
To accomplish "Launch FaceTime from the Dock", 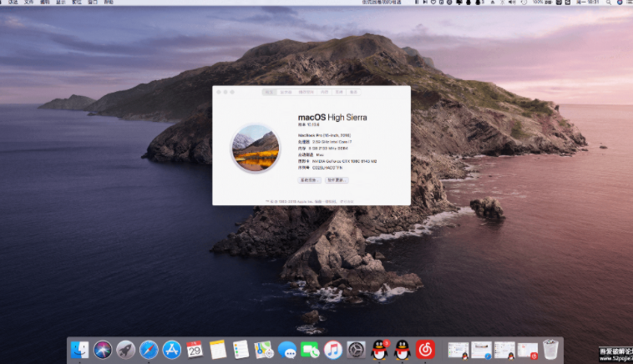I will (x=310, y=350).
